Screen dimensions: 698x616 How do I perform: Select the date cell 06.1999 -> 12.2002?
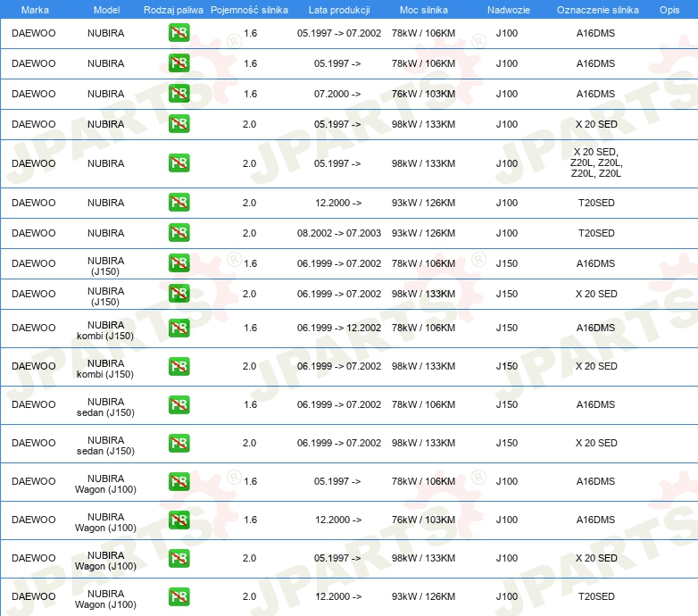coord(339,328)
